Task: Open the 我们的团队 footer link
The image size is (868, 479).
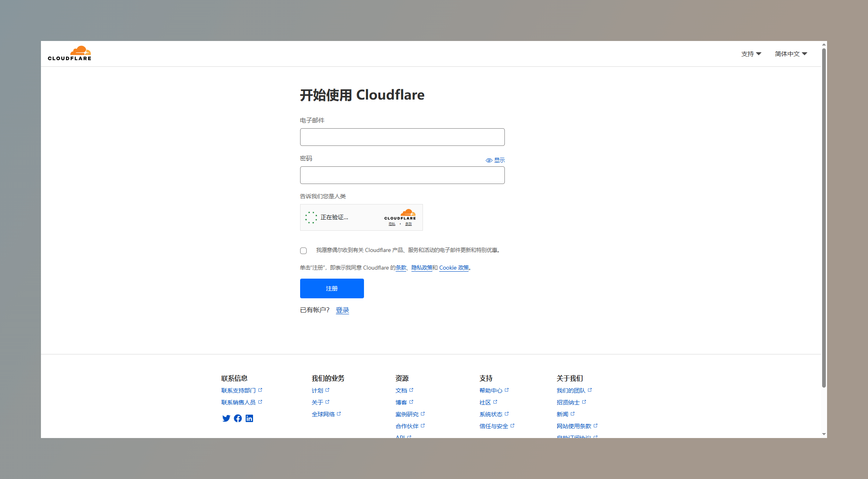Action: point(574,390)
